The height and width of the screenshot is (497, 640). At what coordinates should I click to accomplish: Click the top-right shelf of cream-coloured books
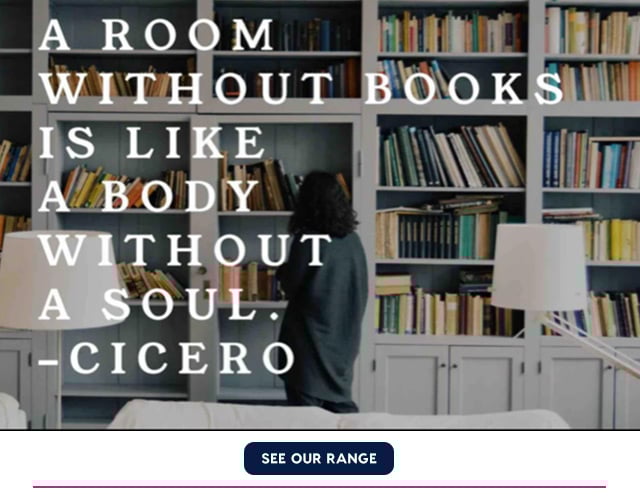click(592, 31)
